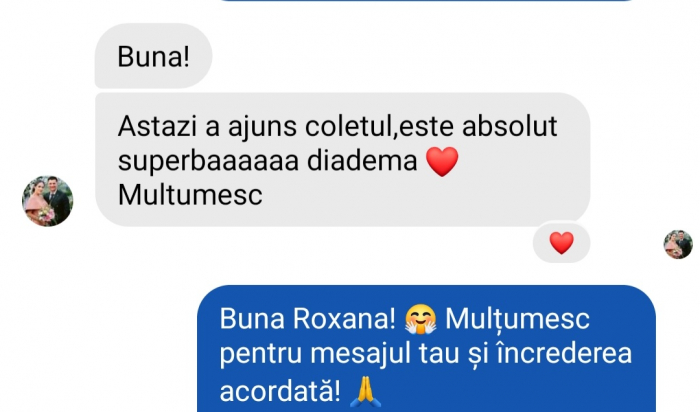Click "Mulțumesc" in the blue reply bubble
The image size is (700, 412).
click(517, 320)
